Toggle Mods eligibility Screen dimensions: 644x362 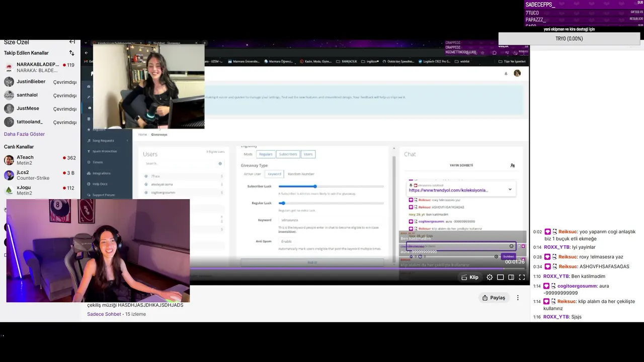pos(248,154)
